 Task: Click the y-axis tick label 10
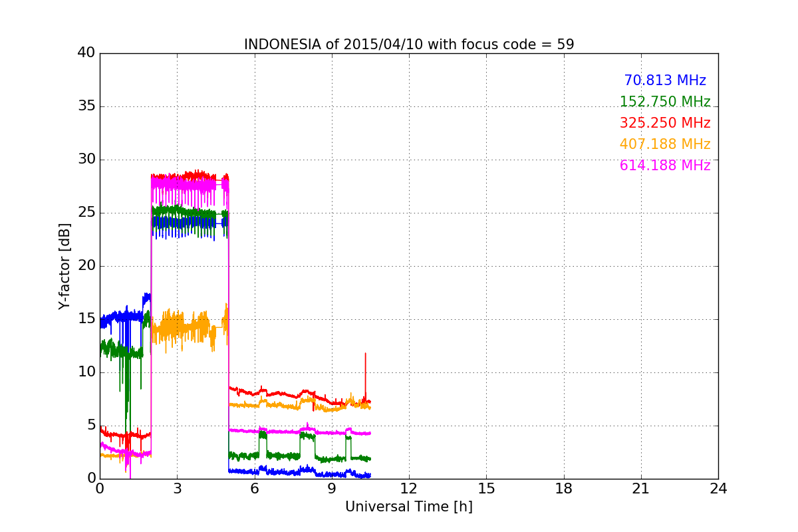click(86, 372)
